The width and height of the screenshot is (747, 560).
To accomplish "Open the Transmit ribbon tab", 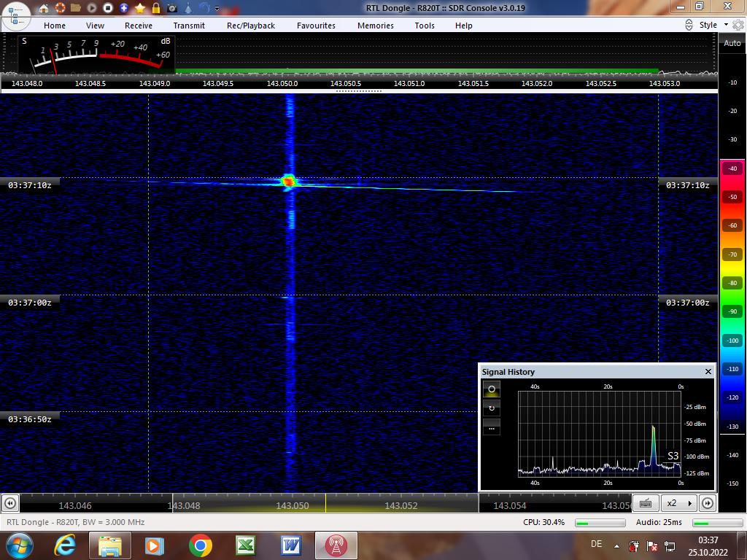I will [189, 26].
